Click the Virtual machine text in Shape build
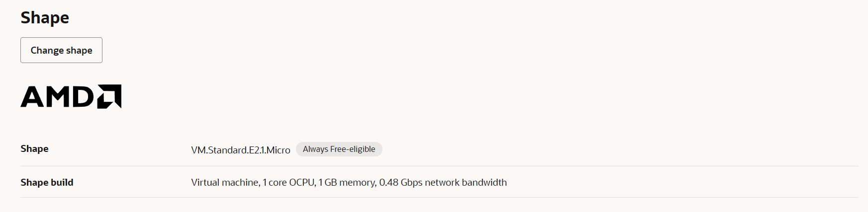Viewport: 868px width, 212px height. point(225,182)
